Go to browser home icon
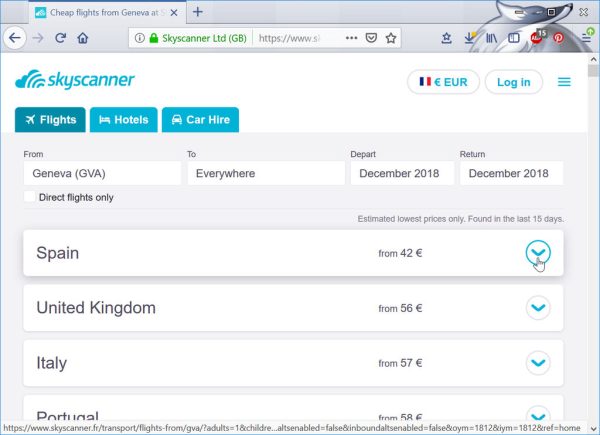The height and width of the screenshot is (435, 600). tap(83, 38)
